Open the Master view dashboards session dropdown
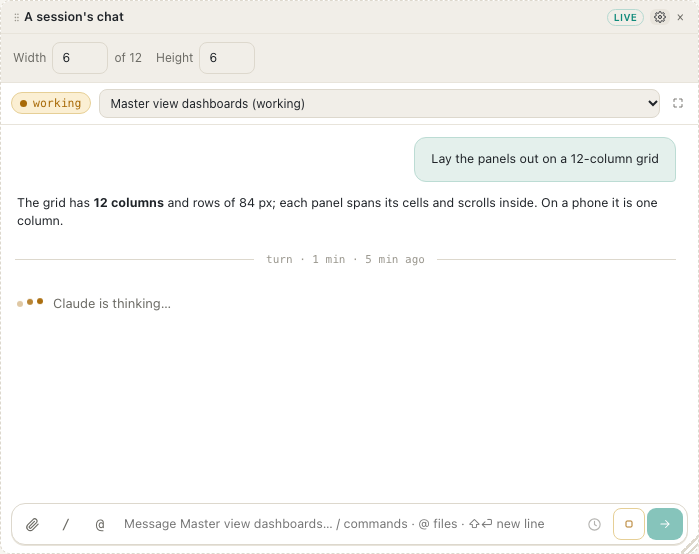Viewport: 699px width, 554px height. click(x=379, y=103)
